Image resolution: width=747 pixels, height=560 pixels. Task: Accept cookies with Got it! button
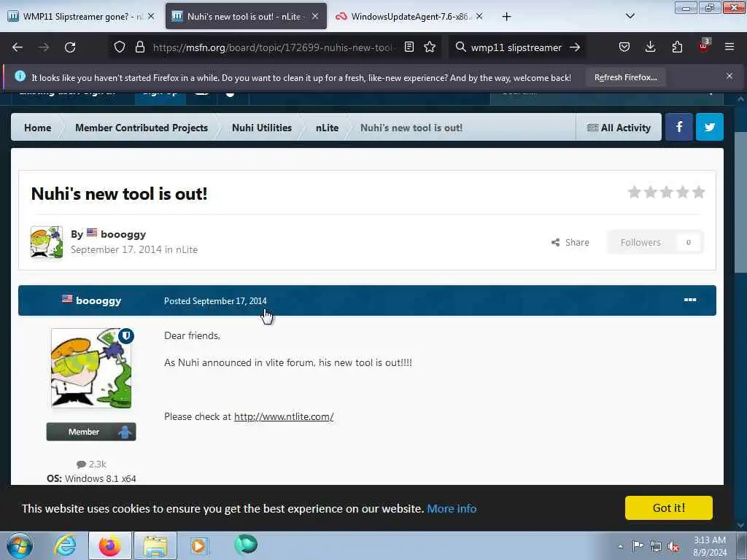coord(669,507)
